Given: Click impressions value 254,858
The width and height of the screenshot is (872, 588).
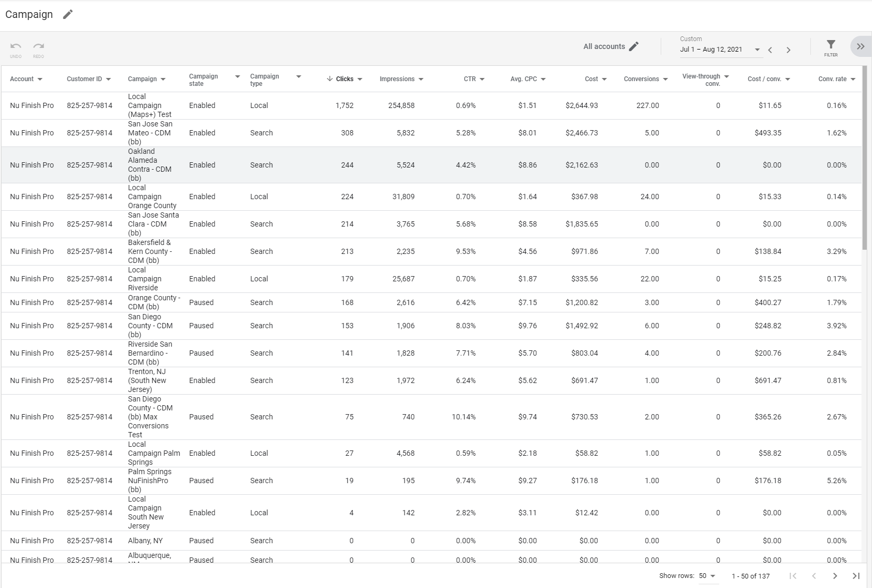Looking at the screenshot, I should pyautogui.click(x=401, y=105).
